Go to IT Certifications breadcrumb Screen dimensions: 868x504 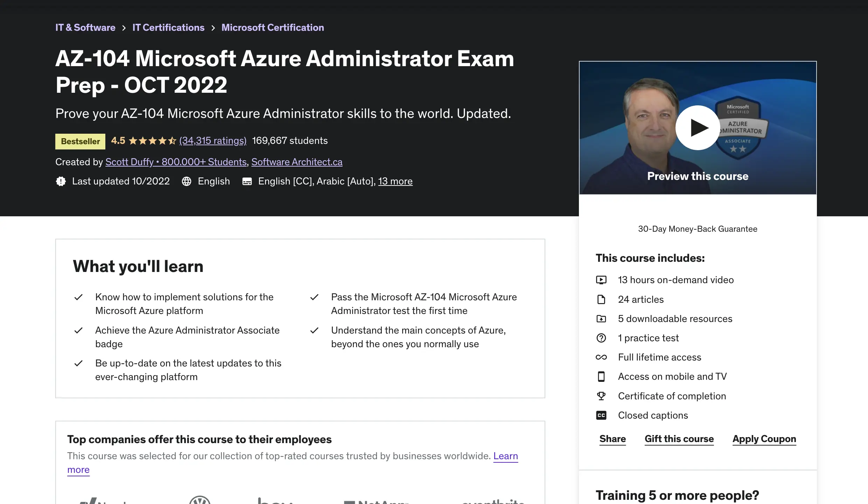pos(168,28)
